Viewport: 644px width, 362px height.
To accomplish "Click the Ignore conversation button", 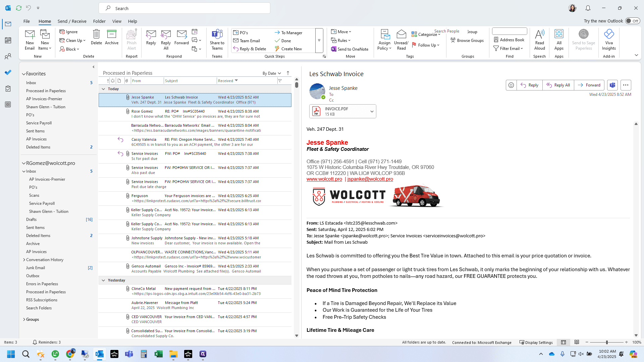I will point(69,32).
